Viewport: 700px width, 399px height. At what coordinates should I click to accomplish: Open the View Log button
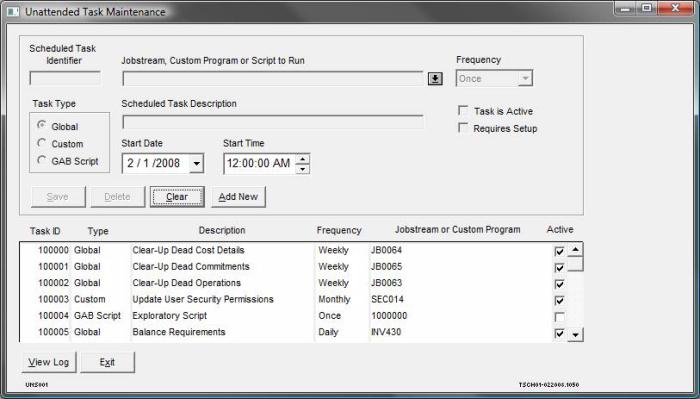pyautogui.click(x=49, y=362)
